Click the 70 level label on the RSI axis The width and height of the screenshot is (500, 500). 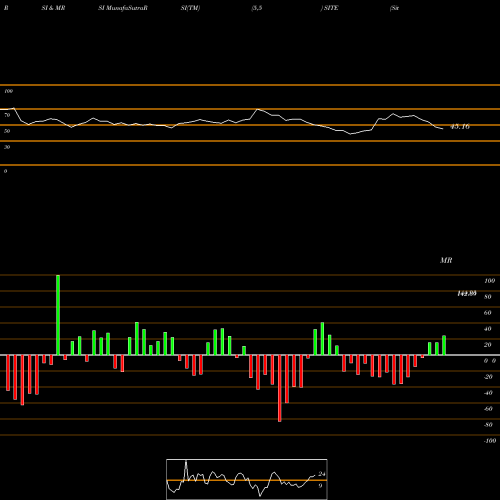point(7,115)
